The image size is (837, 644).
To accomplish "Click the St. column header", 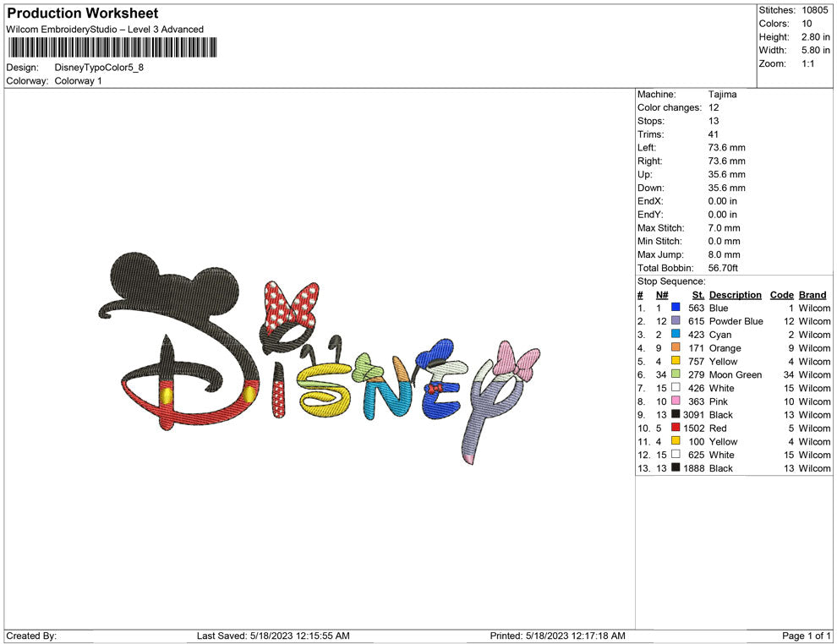I will tap(698, 295).
